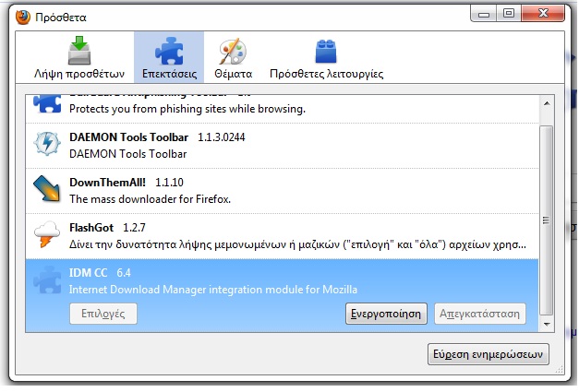Screen dimensions: 579x392
Task: Click the anti-phishing toolbar puzzle icon
Action: 47,103
